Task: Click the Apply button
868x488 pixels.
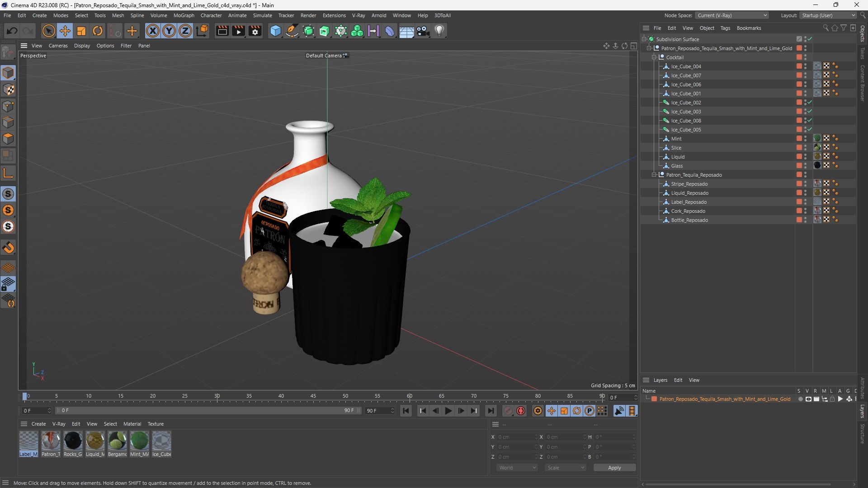Action: pos(614,468)
